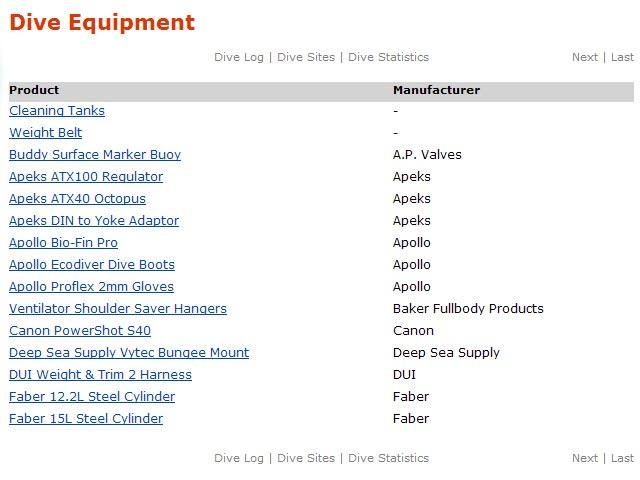Open Apeks DIN to Yoke Adaptor
Viewport: 640px width, 480px height.
[94, 221]
